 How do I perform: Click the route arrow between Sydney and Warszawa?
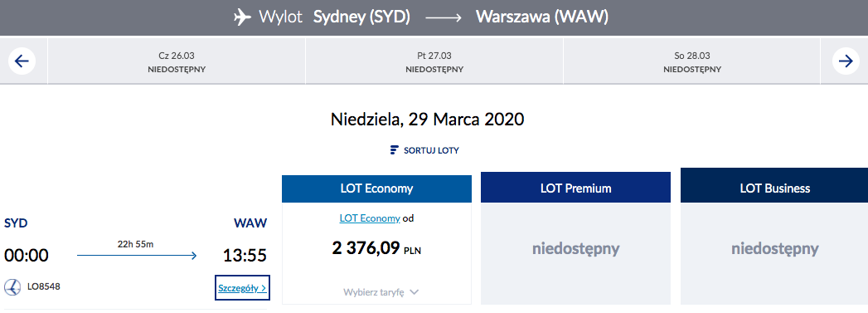tap(443, 17)
